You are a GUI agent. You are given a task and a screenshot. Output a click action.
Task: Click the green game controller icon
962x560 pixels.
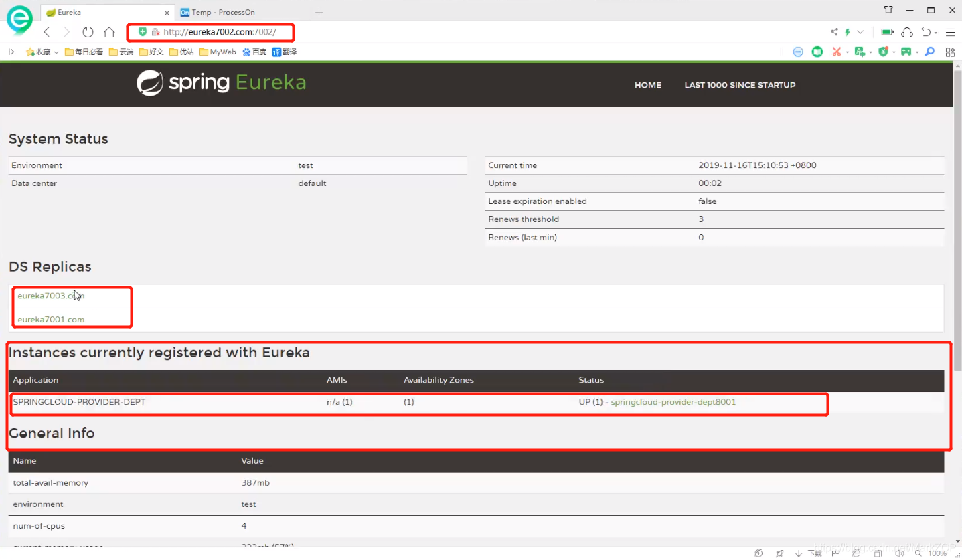point(906,52)
